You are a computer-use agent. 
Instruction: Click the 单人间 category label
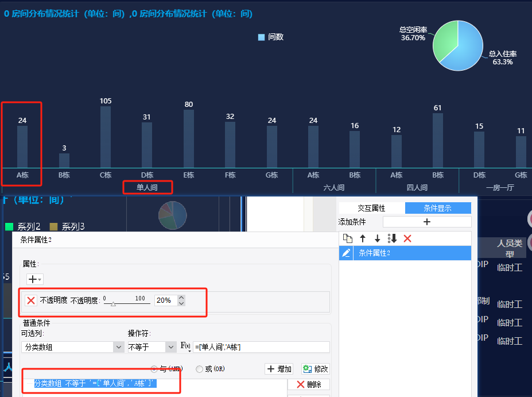[147, 187]
